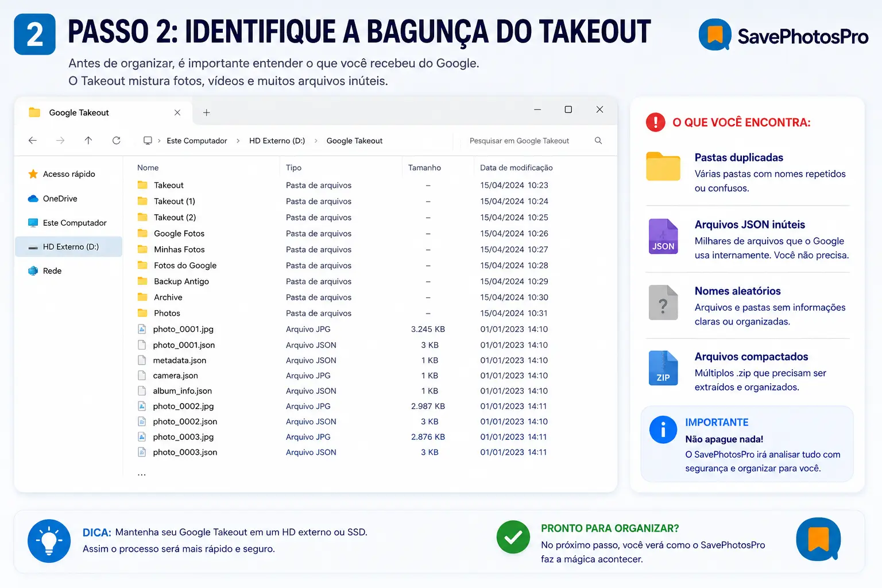
Task: Close the Google Takeout tab
Action: coord(177,113)
